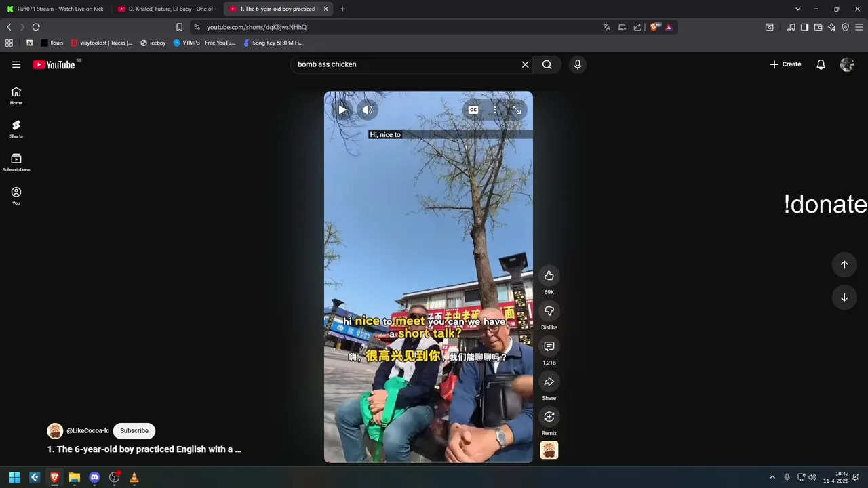Open the browser main menu
Screen dimensions: 868x488
click(x=859, y=27)
